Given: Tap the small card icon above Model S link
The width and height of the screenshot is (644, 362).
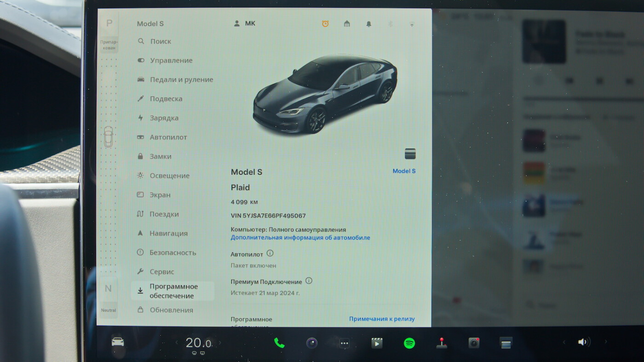Looking at the screenshot, I should (410, 153).
